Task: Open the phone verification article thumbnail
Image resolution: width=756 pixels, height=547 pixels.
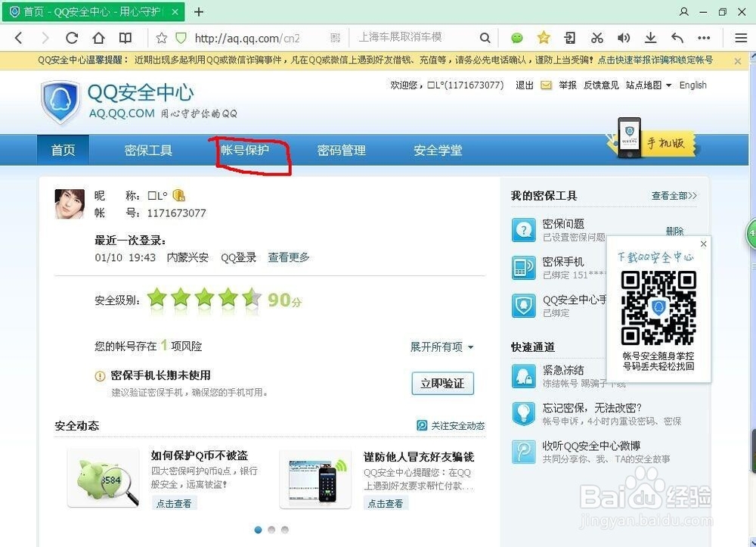Action: coord(315,480)
